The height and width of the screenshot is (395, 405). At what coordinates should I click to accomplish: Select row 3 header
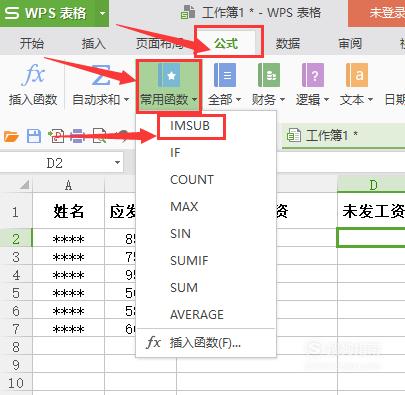(16, 257)
